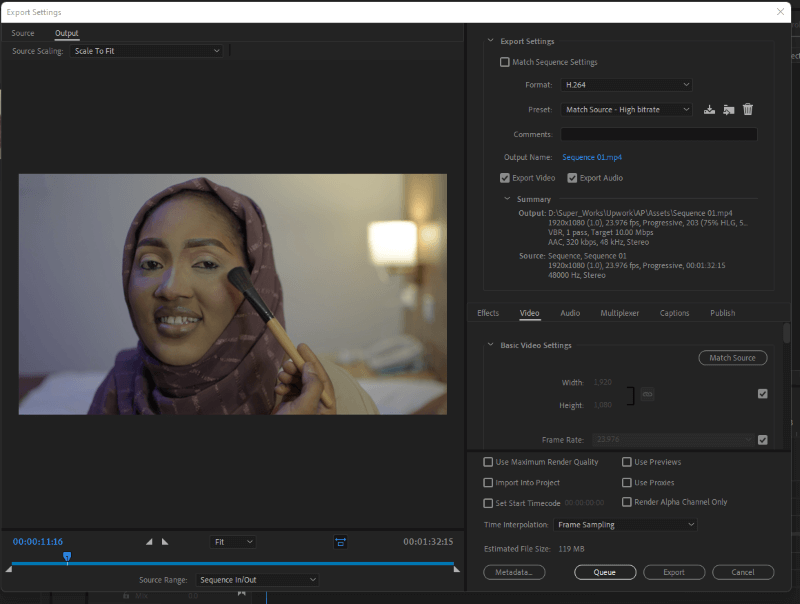Select the Video tab
This screenshot has width=800, height=604.
point(529,313)
